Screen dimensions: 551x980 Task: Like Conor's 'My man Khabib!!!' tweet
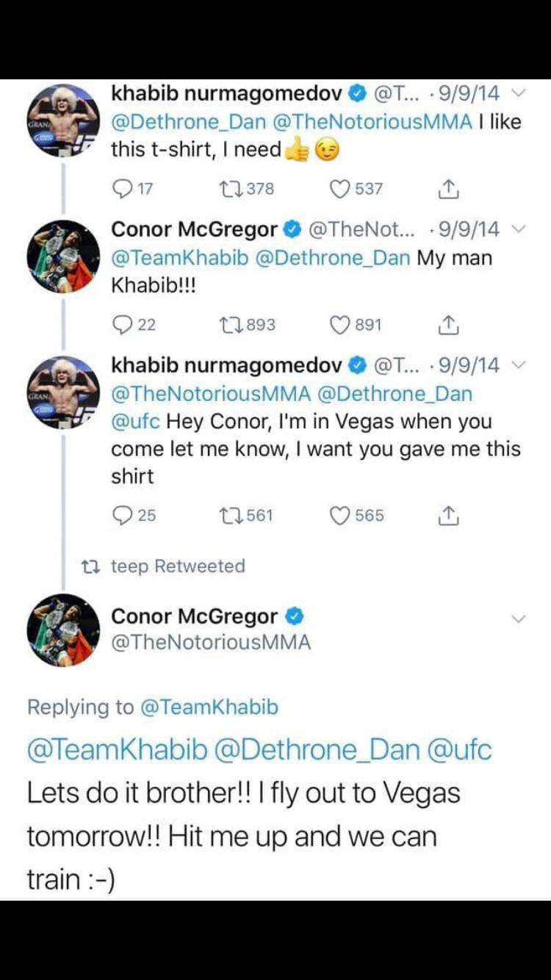[x=339, y=324]
